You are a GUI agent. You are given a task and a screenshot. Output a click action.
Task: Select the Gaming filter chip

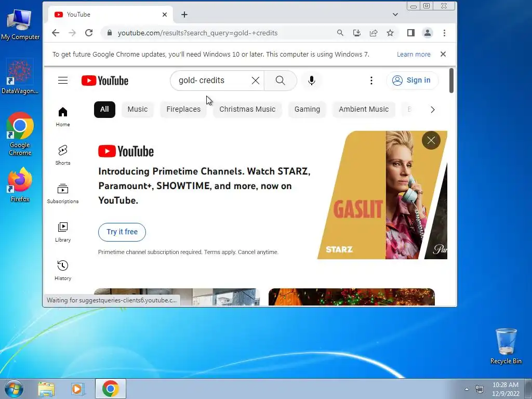307,109
